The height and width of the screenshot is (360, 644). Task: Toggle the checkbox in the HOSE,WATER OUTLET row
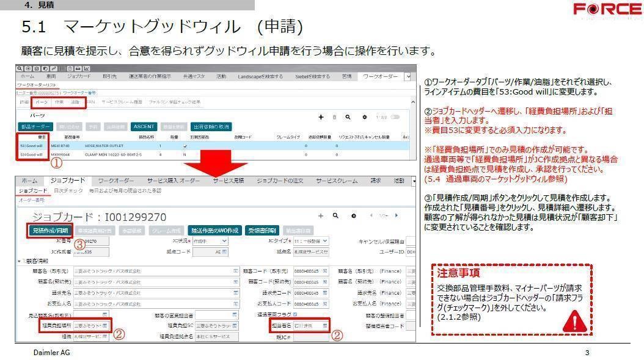185,146
